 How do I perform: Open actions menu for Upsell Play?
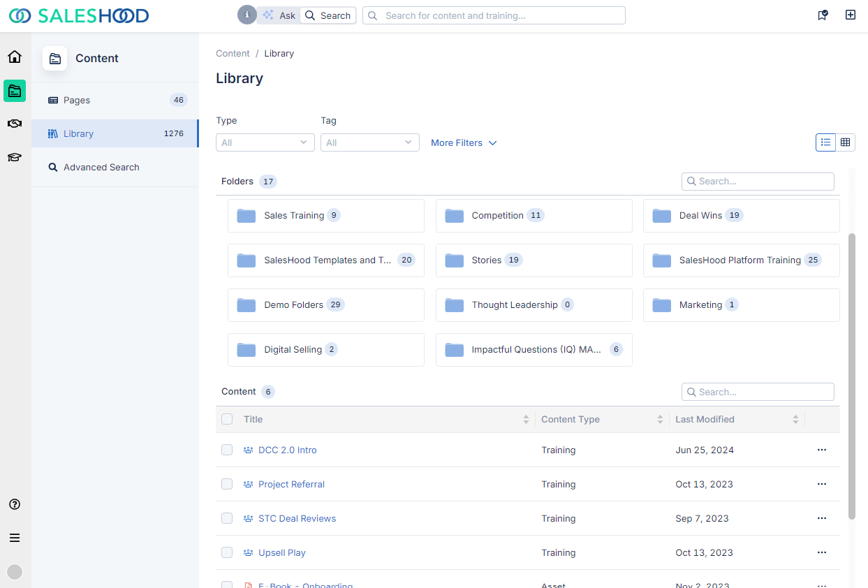(822, 552)
